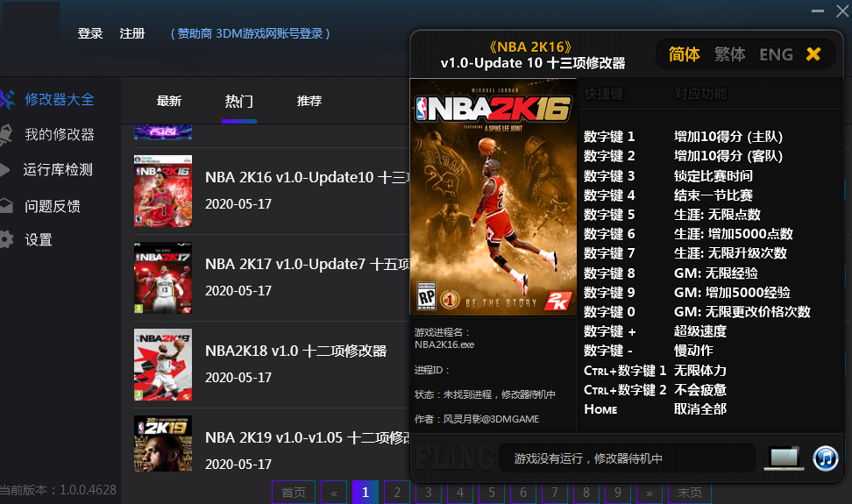Screen dimensions: 852x504
Task: Go to page 3
Action: (429, 492)
